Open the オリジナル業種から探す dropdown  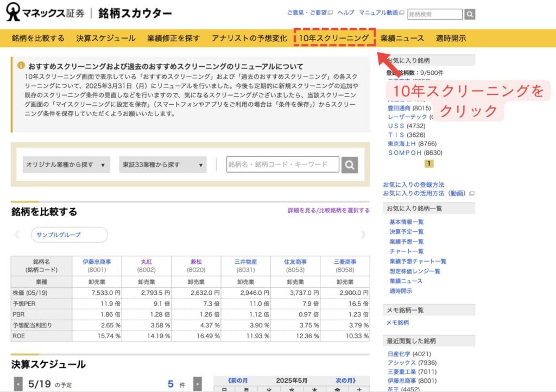pos(66,165)
